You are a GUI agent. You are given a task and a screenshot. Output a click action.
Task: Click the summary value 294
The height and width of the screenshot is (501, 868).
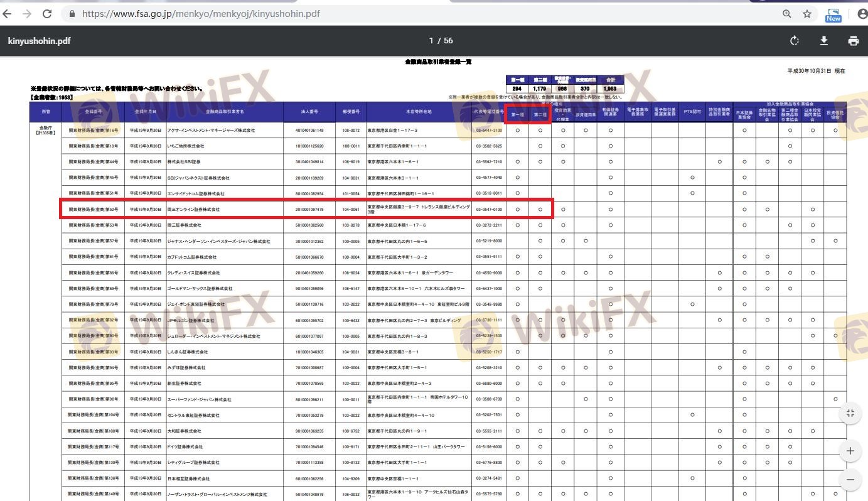(x=518, y=89)
